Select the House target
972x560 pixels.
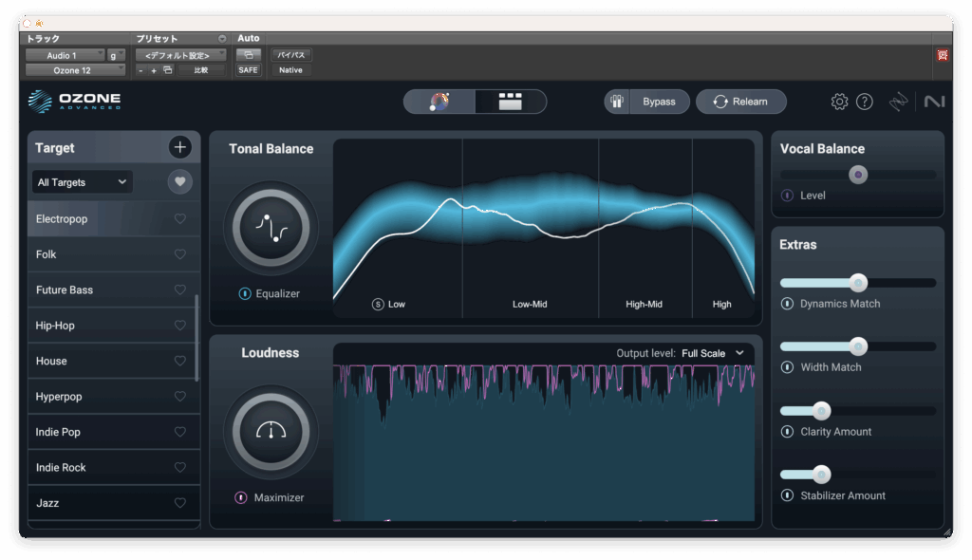95,361
